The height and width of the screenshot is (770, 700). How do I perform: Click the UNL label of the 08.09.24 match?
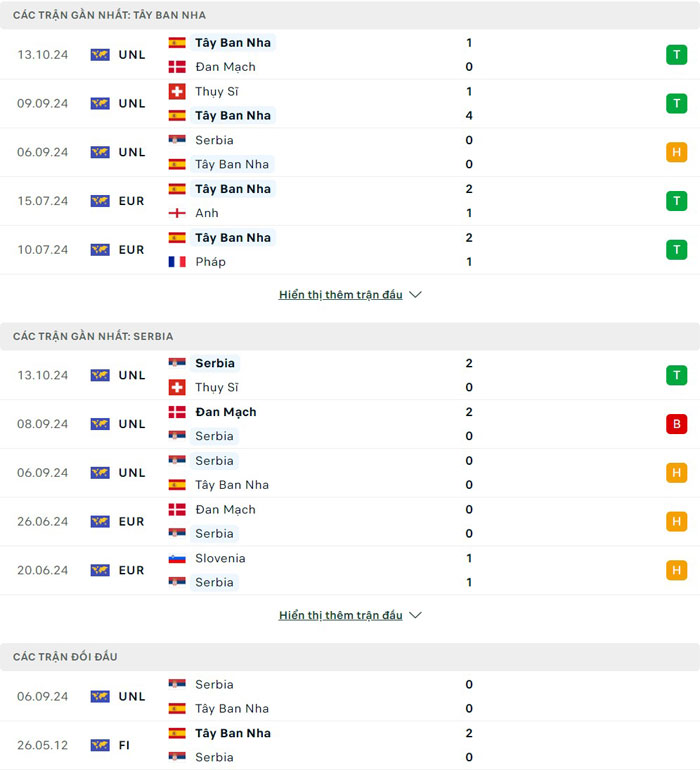coord(131,424)
